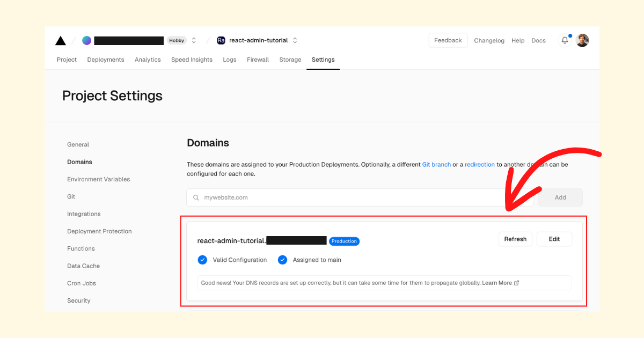Switch to the Speed Insights tab
This screenshot has height=338, width=644.
point(192,60)
